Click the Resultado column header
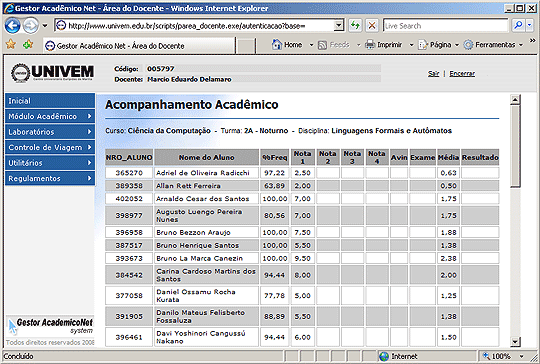 click(480, 157)
